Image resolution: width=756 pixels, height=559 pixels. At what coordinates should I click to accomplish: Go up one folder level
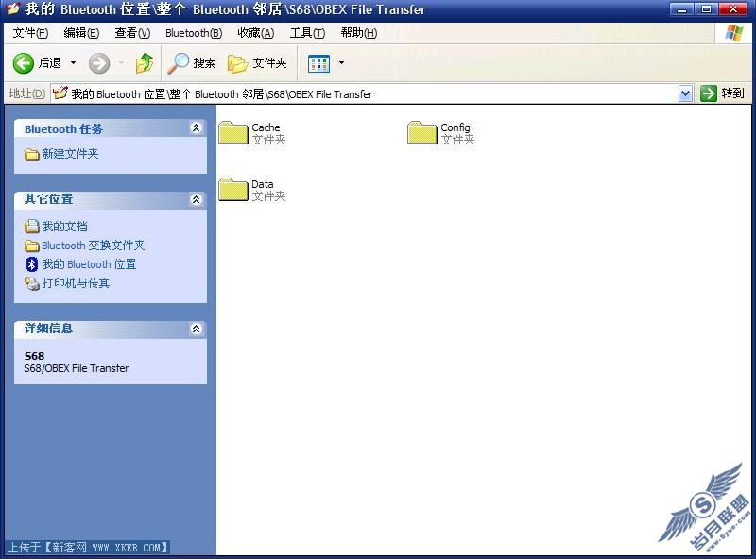145,63
